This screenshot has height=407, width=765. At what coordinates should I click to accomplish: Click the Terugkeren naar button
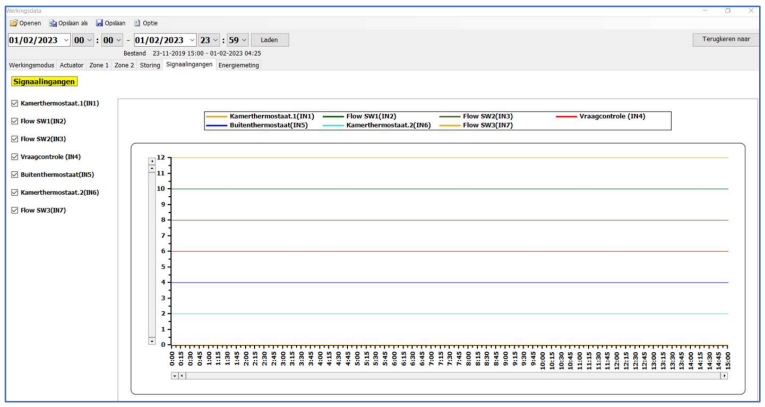[725, 39]
